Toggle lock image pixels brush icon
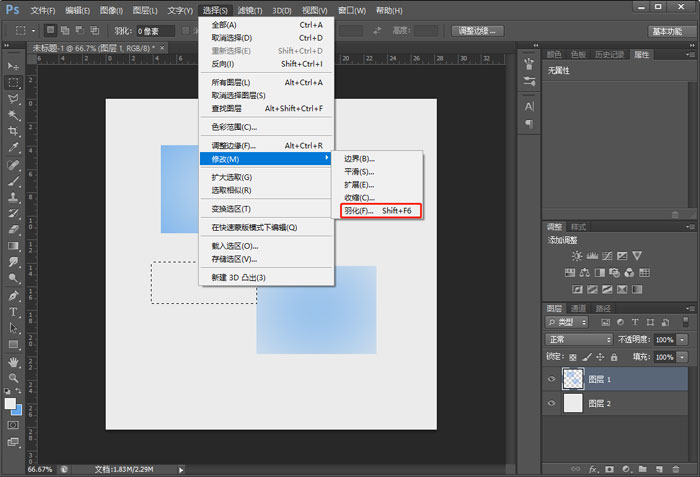This screenshot has height=477, width=700. 587,357
